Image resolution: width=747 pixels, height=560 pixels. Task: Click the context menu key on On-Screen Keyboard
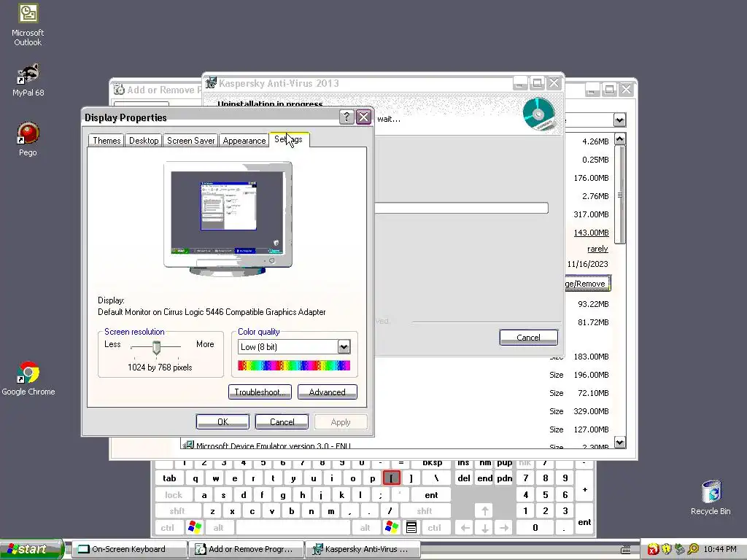(411, 527)
